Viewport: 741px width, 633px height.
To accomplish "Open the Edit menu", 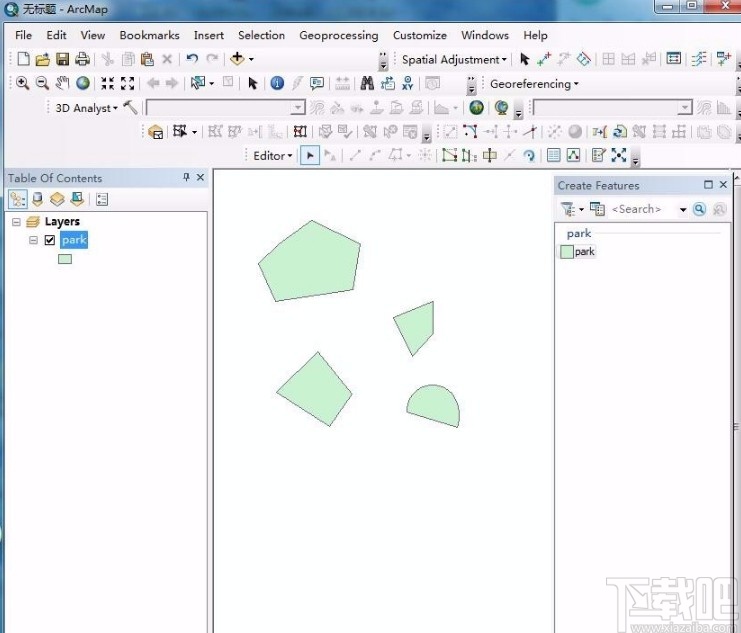I will point(56,35).
